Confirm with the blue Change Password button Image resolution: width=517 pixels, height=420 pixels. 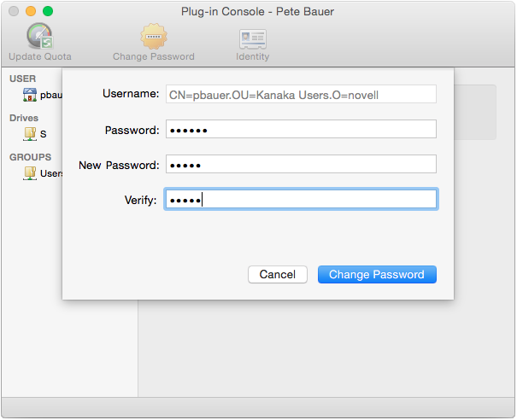coord(377,275)
